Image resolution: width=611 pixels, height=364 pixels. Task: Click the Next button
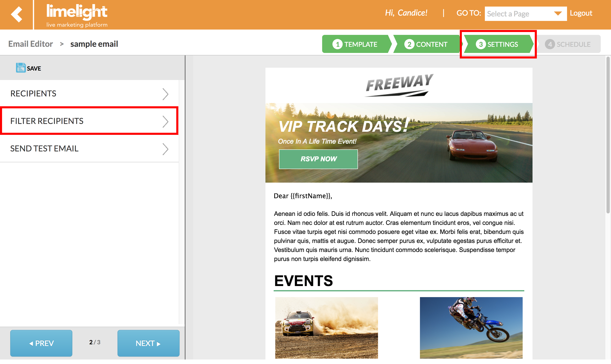(x=148, y=343)
